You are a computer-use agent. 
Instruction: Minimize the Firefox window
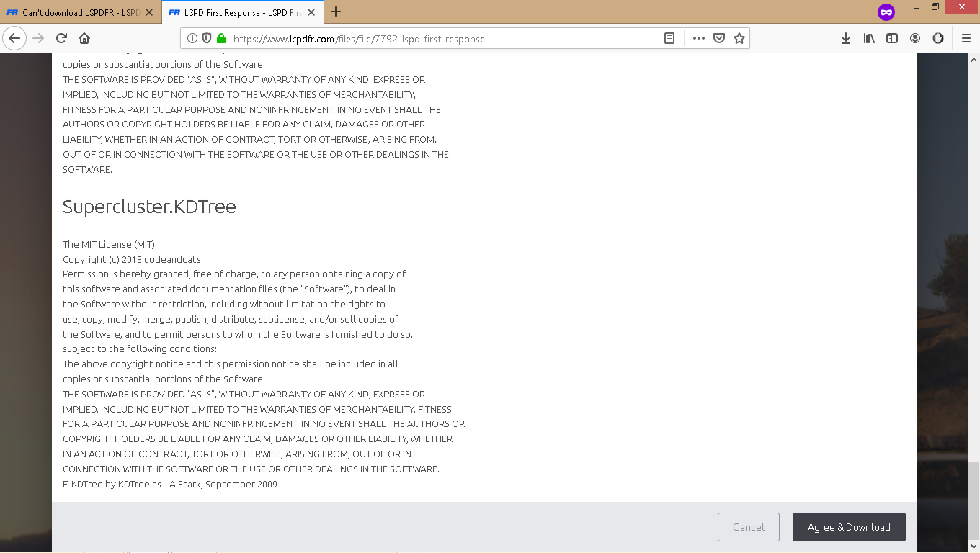[915, 7]
